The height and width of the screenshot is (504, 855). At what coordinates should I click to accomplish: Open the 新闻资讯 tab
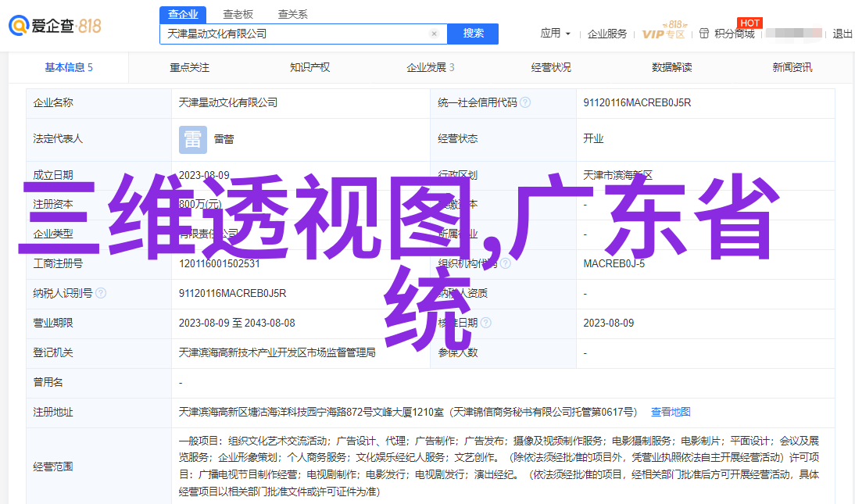tap(792, 67)
